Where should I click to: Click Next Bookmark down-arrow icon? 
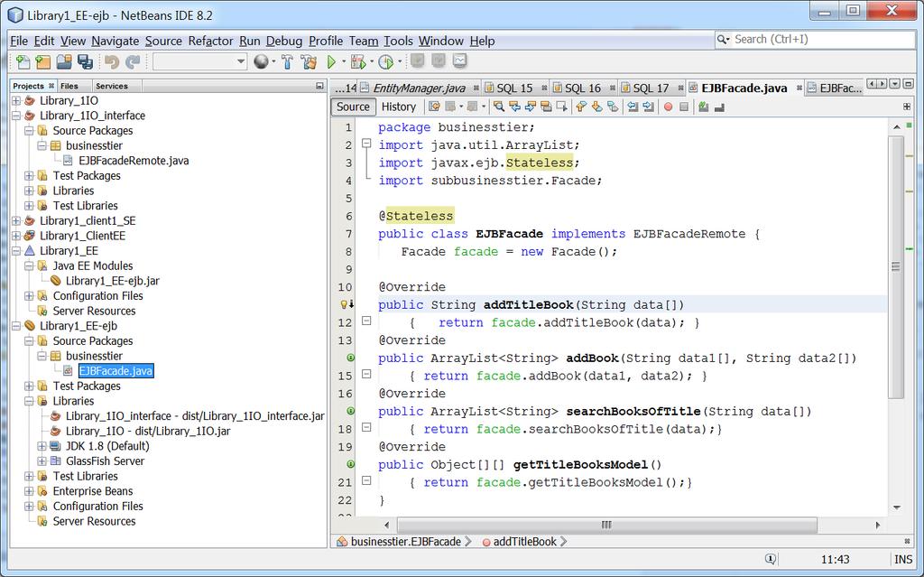(x=597, y=107)
